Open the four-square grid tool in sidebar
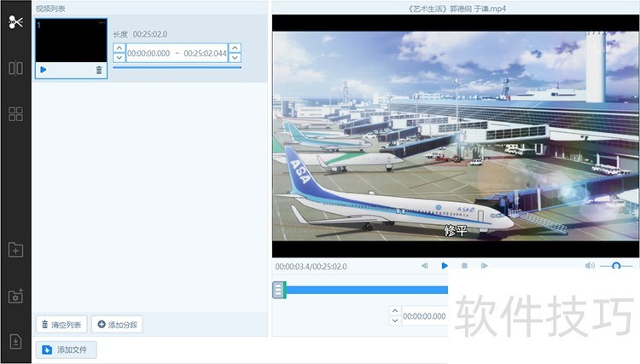 [15, 113]
